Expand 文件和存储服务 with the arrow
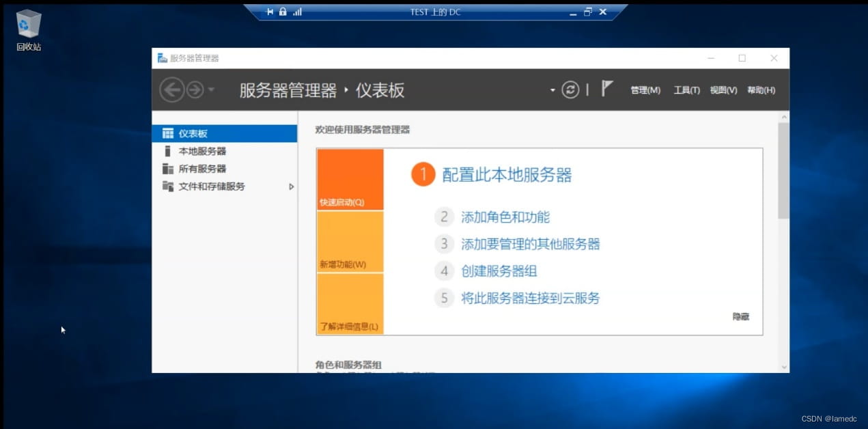868x429 pixels. [292, 186]
